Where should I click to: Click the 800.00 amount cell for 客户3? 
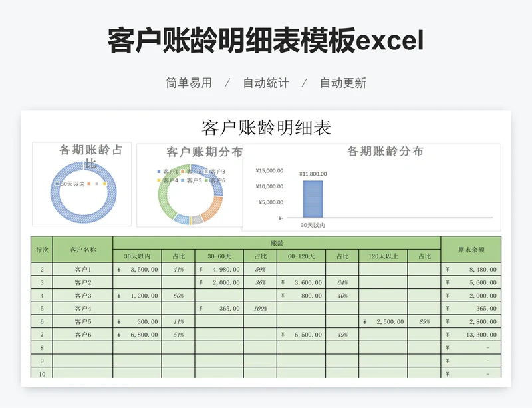coord(301,296)
